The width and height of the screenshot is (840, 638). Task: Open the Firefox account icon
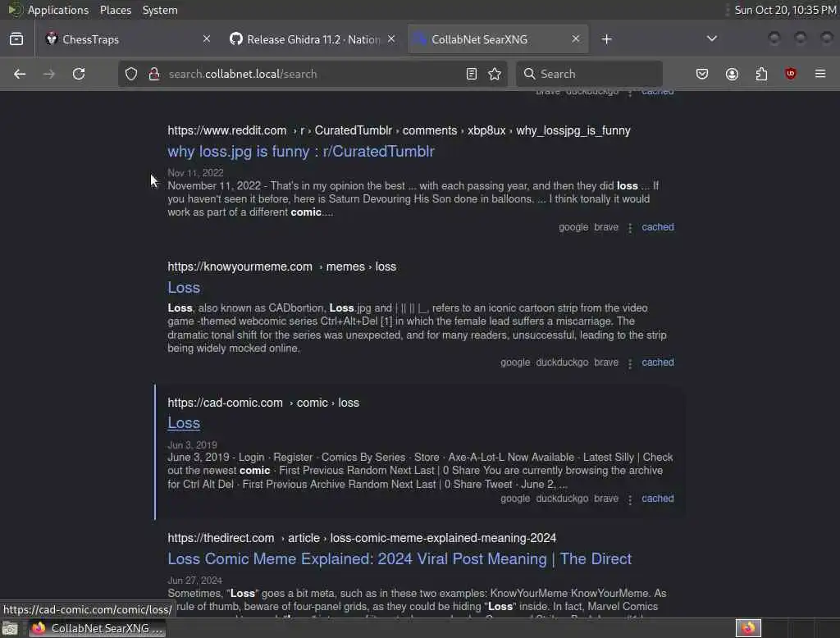[732, 74]
